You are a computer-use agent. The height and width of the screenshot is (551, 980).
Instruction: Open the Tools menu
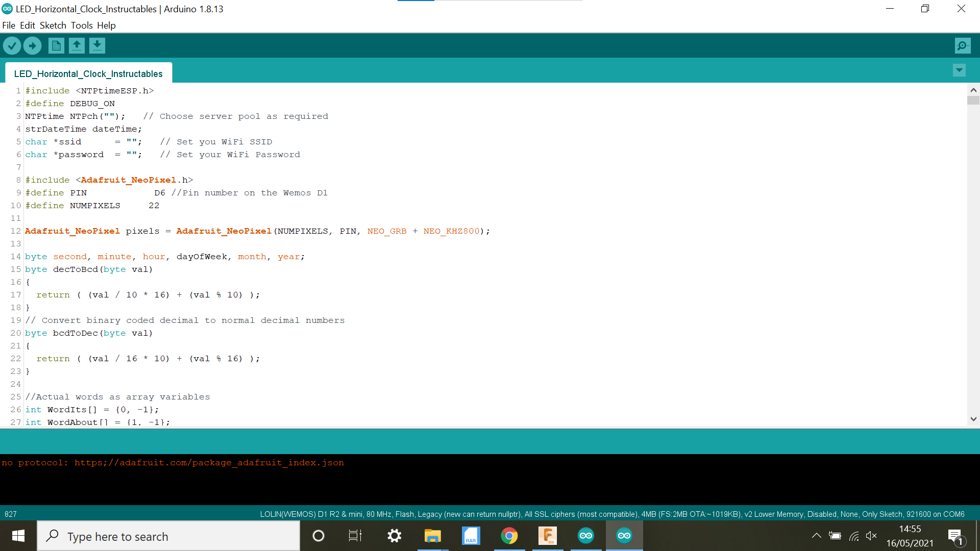[82, 26]
